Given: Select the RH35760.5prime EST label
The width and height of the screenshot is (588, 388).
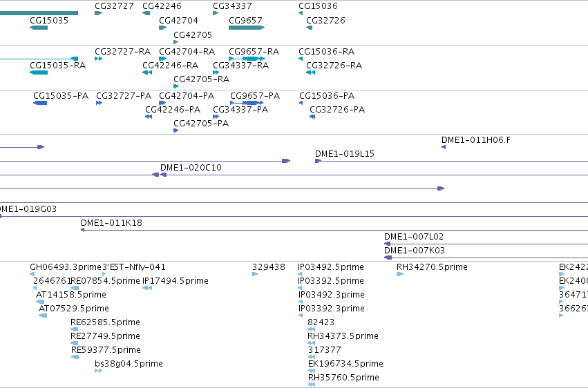Looking at the screenshot, I should point(343,378).
